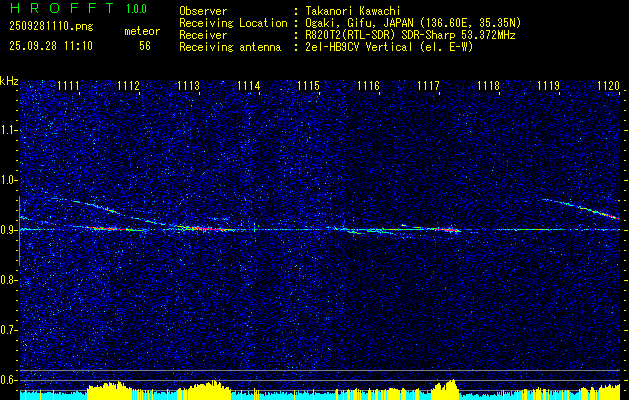Click the 1118 time marker
The width and height of the screenshot is (629, 400).
(489, 85)
